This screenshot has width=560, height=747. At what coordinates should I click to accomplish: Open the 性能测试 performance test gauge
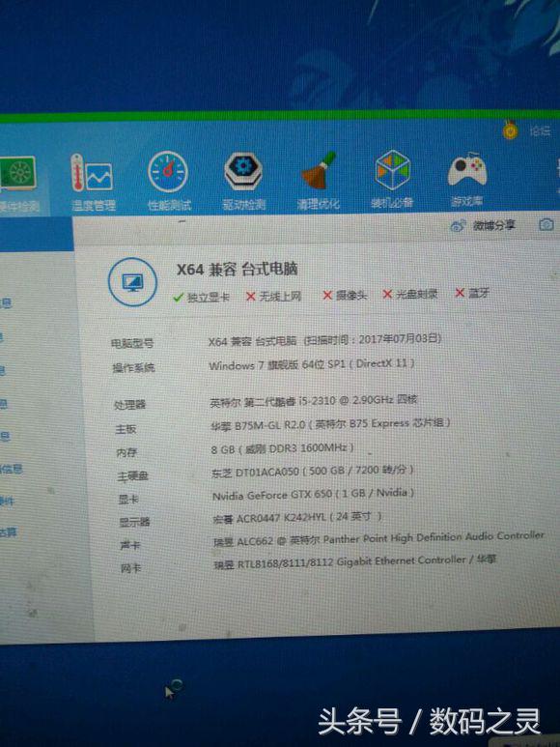point(169,182)
